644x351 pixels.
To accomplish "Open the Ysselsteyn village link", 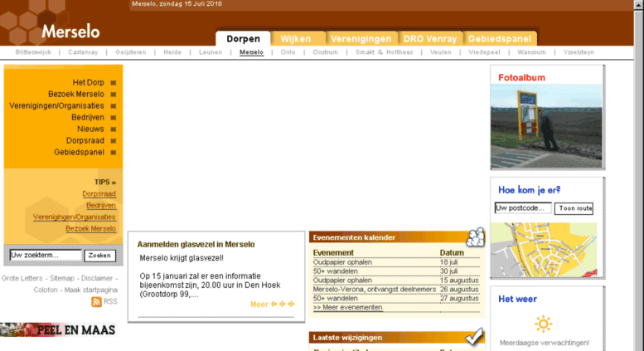I will click(x=579, y=52).
